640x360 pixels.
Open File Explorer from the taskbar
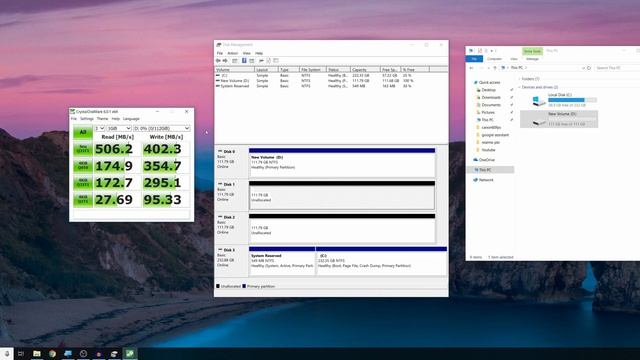pos(37,353)
